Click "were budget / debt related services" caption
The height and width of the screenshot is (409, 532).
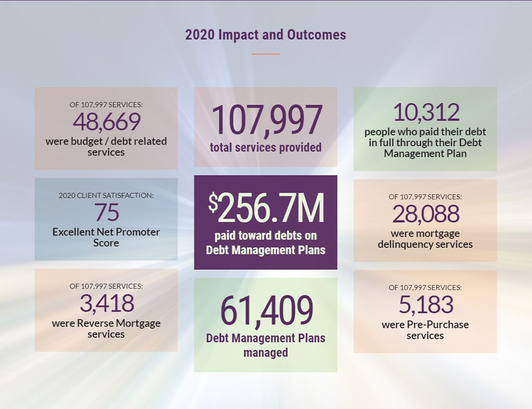coord(106,146)
